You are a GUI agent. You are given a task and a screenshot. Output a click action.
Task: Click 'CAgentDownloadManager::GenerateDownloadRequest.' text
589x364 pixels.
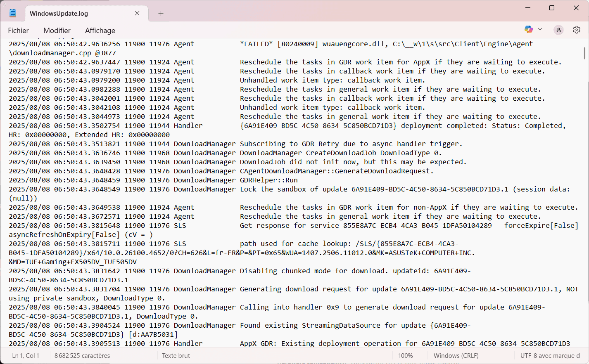tap(337, 171)
